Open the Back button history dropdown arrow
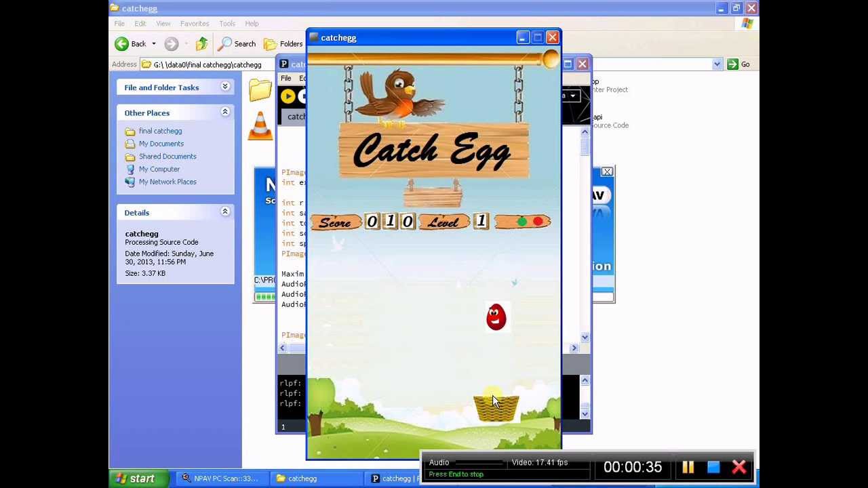This screenshot has height=488, width=868. (x=153, y=44)
